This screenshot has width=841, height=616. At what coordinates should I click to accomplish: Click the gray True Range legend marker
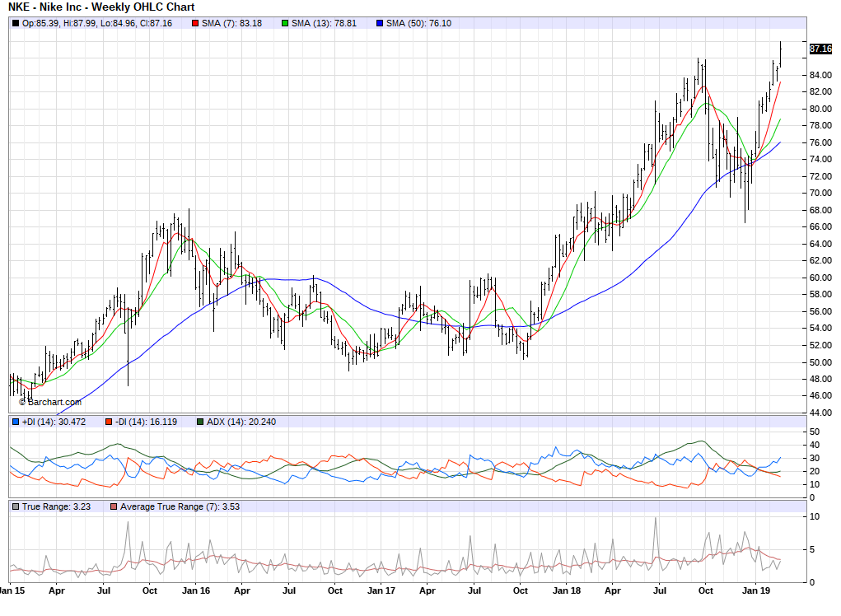pyautogui.click(x=16, y=506)
